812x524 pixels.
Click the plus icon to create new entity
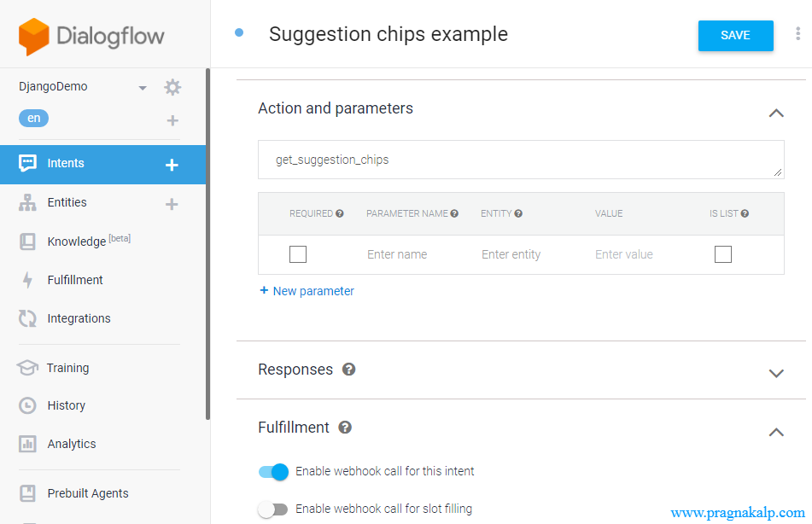pyautogui.click(x=172, y=204)
